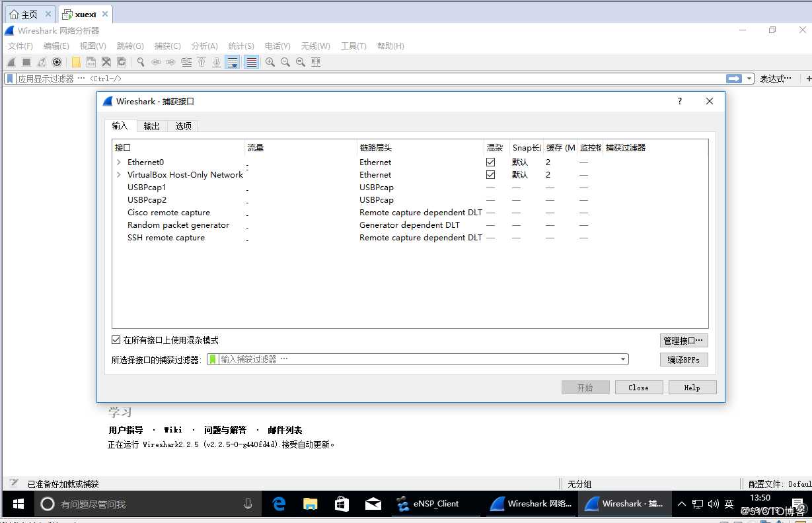Toggle auto-scroll during live capture icon
Viewport: 812px width, 523px height.
(233, 62)
